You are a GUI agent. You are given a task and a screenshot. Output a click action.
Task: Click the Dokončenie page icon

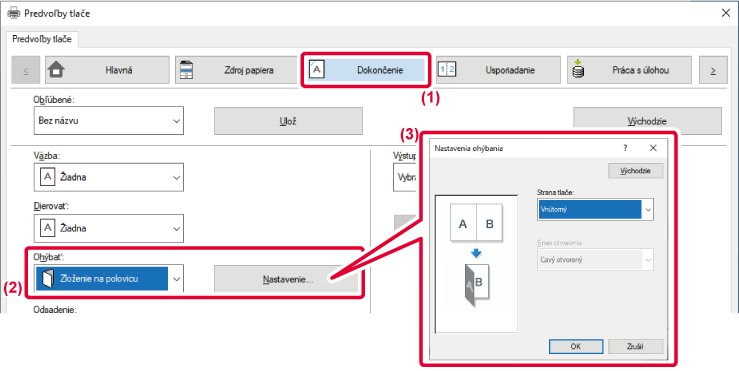click(x=317, y=69)
